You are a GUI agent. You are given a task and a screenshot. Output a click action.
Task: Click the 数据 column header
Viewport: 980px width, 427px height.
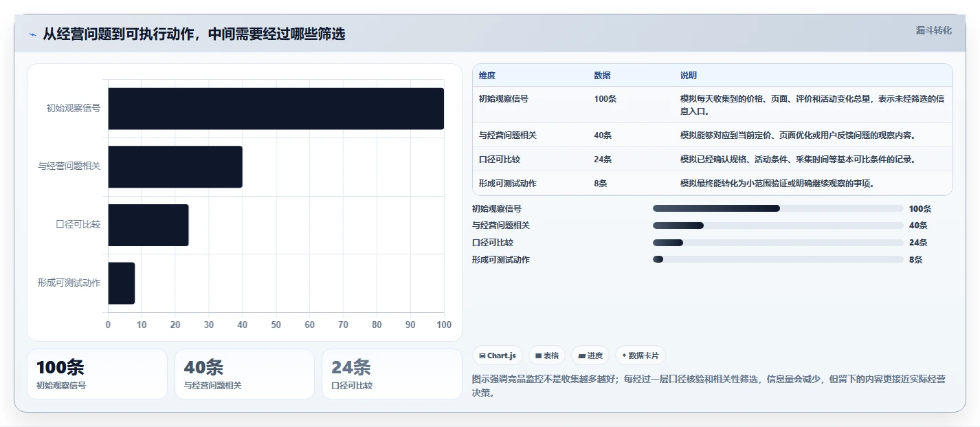[x=602, y=75]
